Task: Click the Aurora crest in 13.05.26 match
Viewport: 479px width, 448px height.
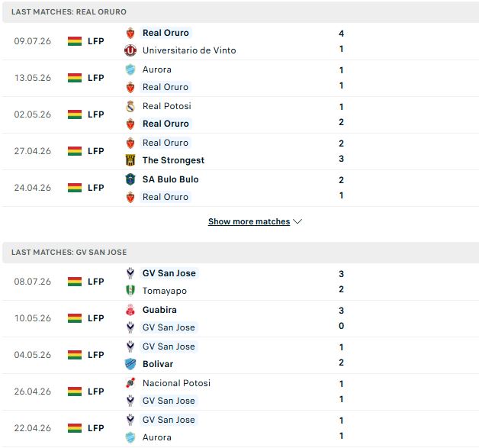Action: click(x=130, y=69)
